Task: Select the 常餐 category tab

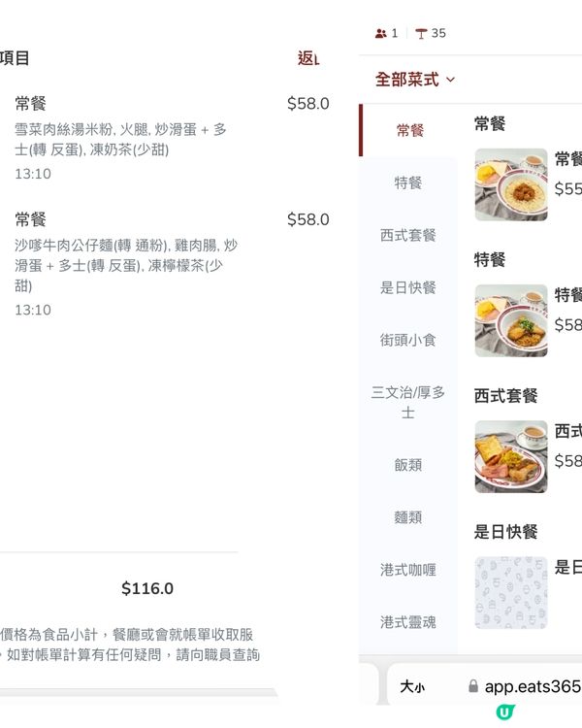Action: tap(409, 130)
